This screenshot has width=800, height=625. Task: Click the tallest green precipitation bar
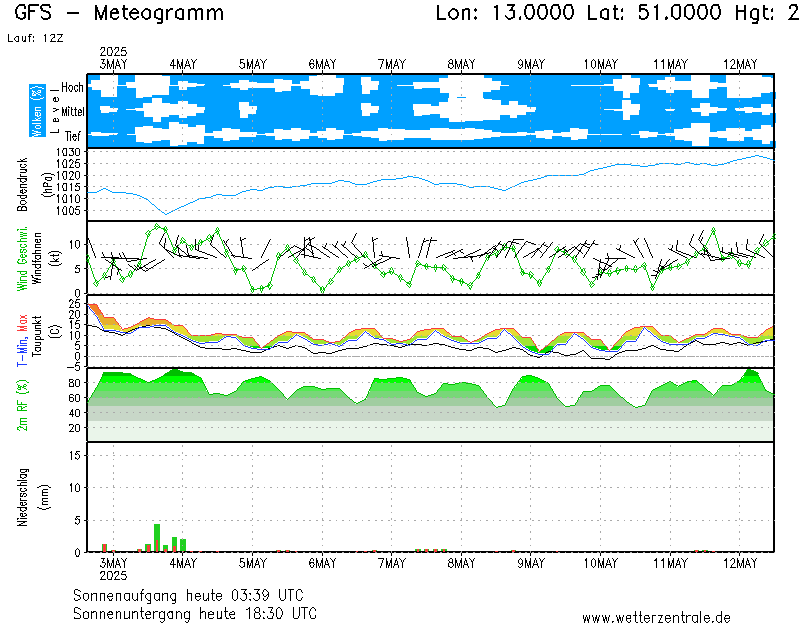click(x=157, y=538)
